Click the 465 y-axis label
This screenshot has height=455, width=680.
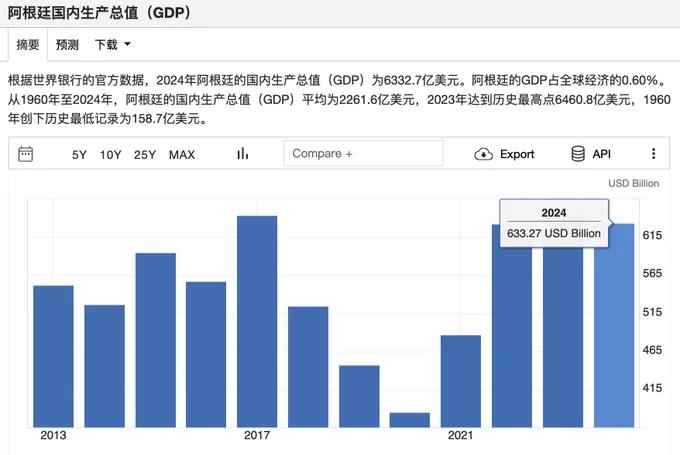(652, 350)
